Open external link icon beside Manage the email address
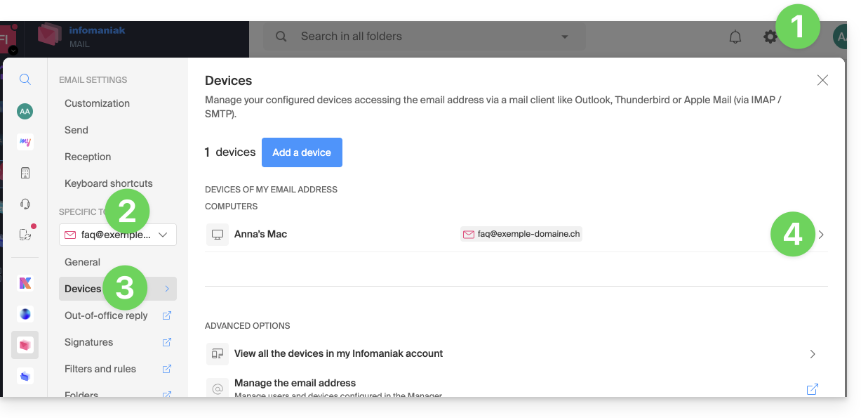The width and height of the screenshot is (868, 418). pos(812,388)
